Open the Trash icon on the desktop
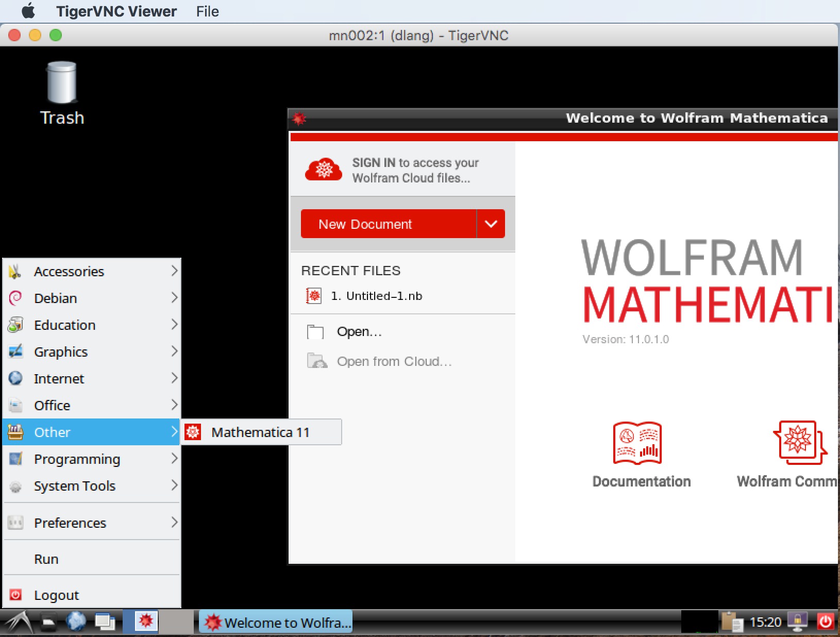 62,82
